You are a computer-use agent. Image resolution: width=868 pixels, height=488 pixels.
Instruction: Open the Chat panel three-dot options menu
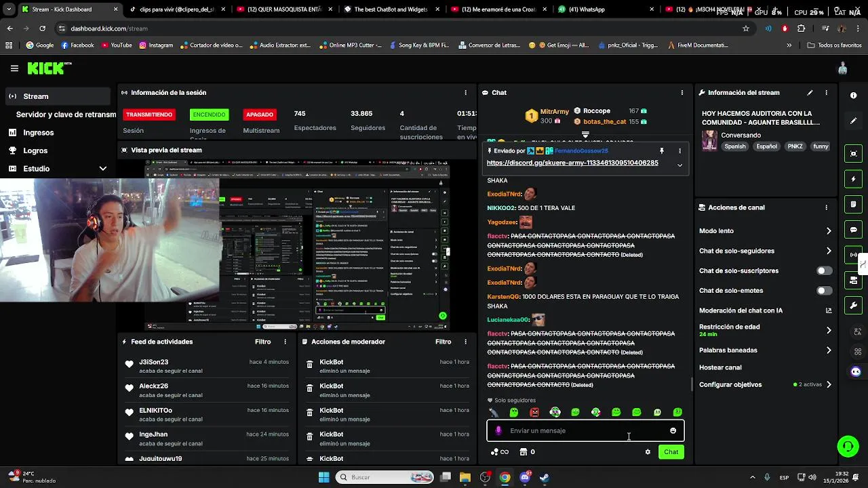coord(682,93)
